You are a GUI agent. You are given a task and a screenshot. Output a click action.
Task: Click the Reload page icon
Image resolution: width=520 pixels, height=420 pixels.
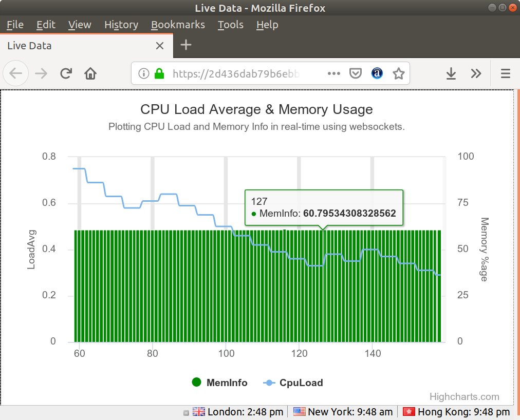[66, 74]
